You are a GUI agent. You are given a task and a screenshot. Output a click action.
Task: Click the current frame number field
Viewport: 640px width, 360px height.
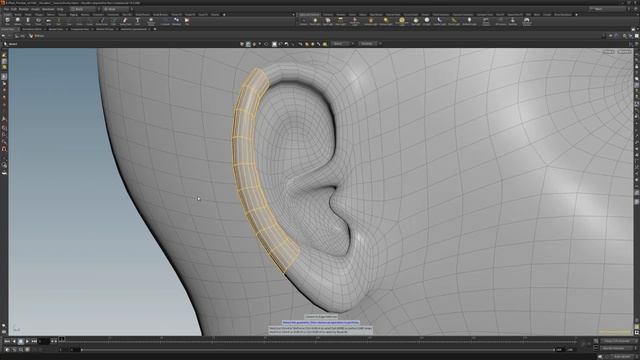pyautogui.click(x=44, y=341)
